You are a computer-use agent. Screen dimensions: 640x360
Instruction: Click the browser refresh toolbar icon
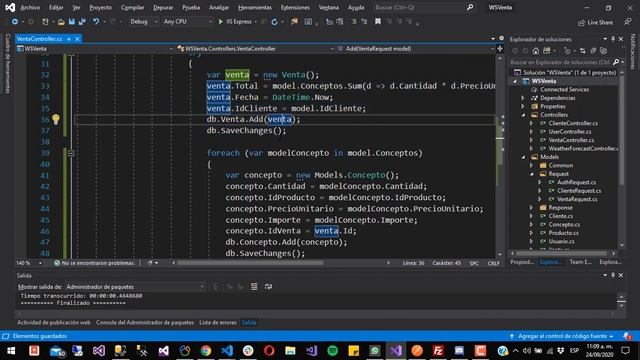[x=274, y=22]
